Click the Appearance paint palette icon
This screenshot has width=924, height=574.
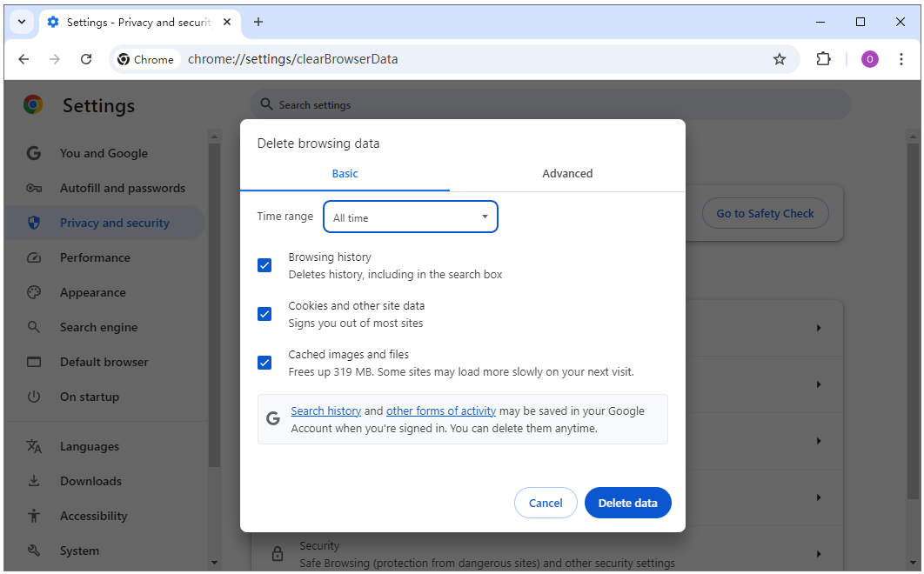point(33,292)
